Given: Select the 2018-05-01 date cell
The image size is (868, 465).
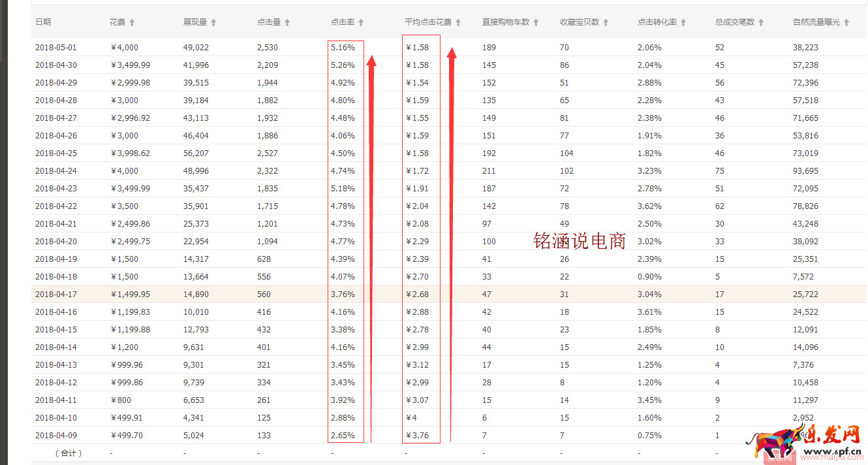Looking at the screenshot, I should point(57,47).
